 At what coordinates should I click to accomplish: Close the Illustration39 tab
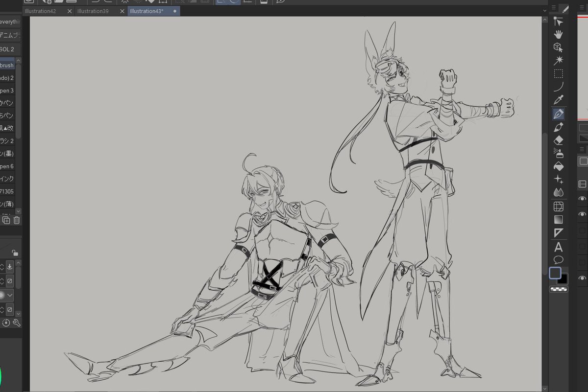tap(122, 11)
